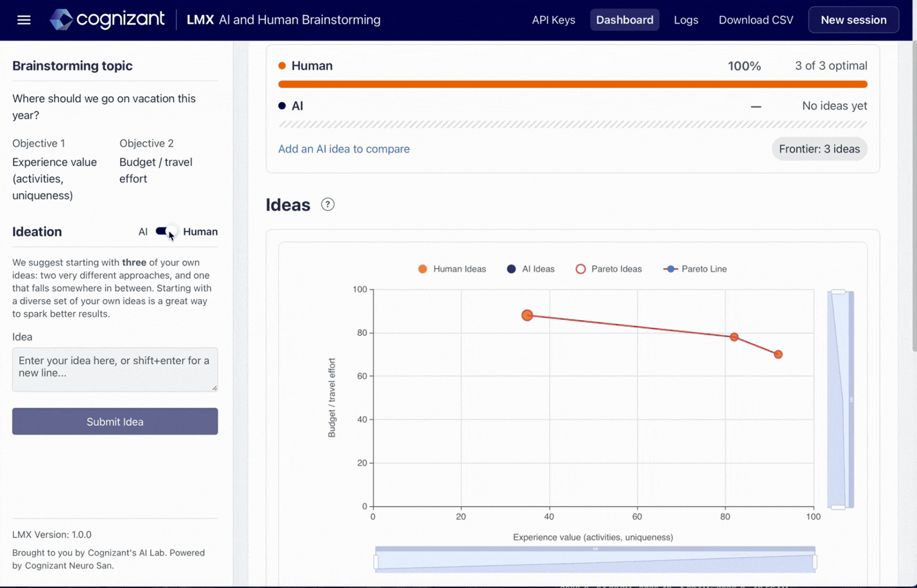Screen dimensions: 917x588
Task: Click the 'AI' label beside the toggle
Action: pos(143,231)
